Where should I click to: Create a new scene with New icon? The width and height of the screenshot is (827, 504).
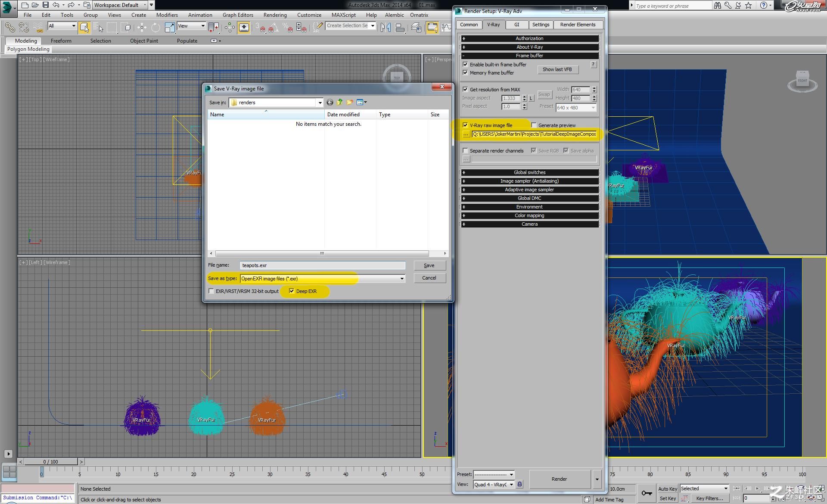point(25,5)
